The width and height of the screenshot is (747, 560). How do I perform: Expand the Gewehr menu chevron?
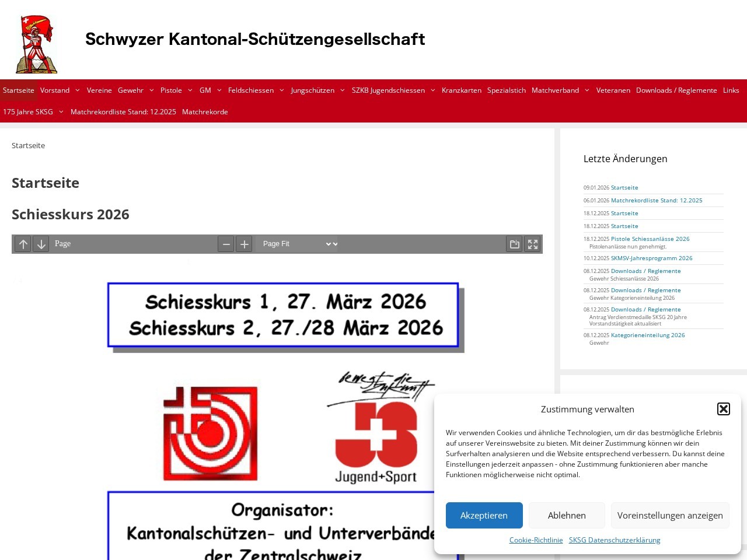pos(151,90)
